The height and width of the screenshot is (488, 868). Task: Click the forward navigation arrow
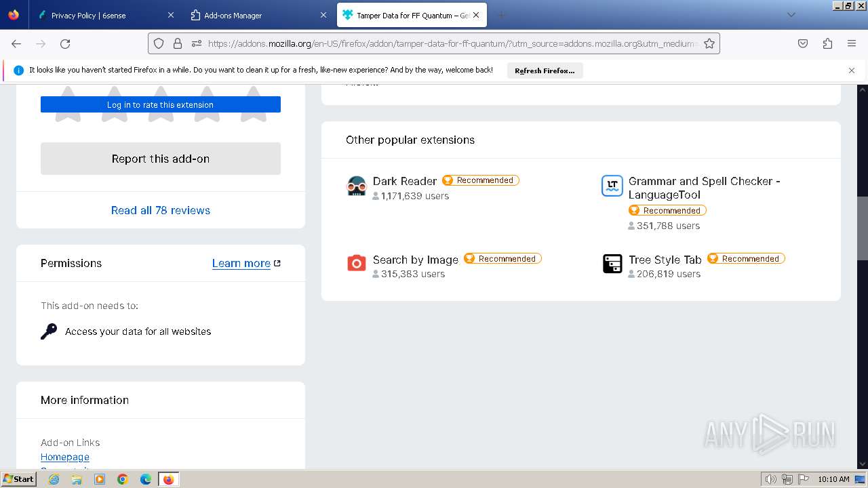(x=41, y=43)
